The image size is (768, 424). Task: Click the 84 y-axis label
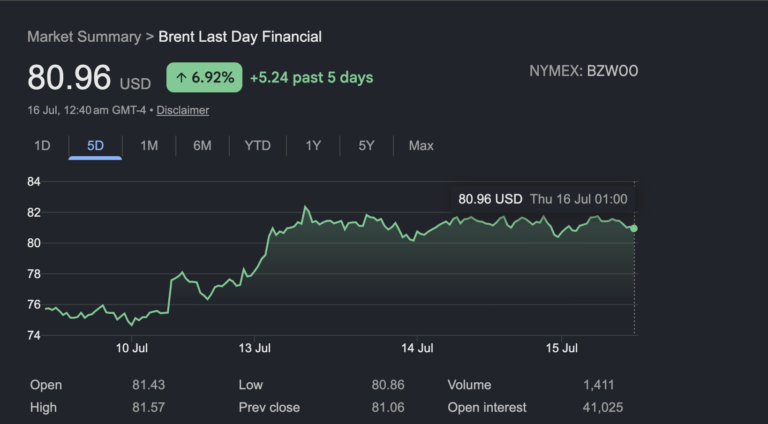click(34, 182)
